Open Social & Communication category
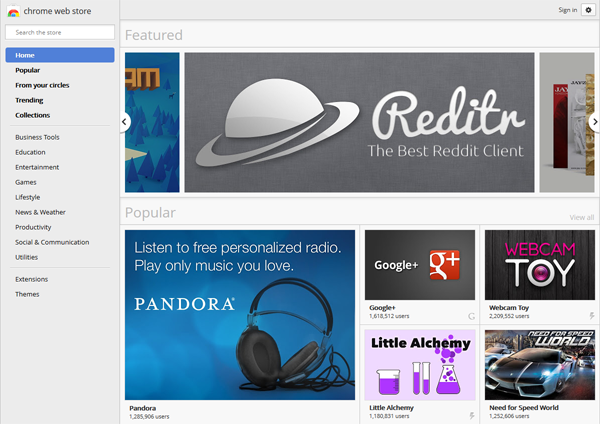This screenshot has width=600, height=424. tap(52, 242)
